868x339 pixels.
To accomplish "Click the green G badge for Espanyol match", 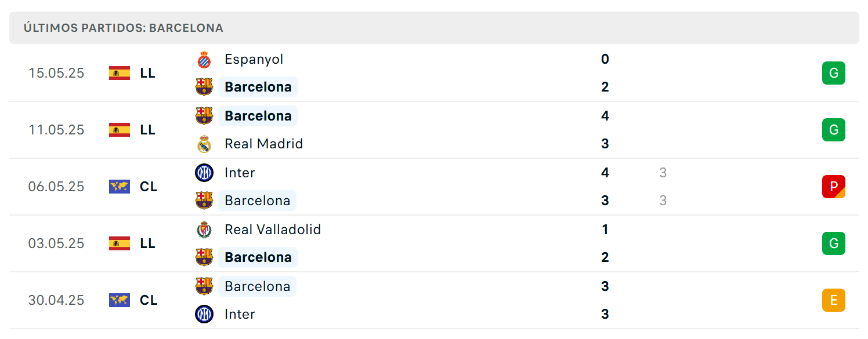I will [x=834, y=73].
